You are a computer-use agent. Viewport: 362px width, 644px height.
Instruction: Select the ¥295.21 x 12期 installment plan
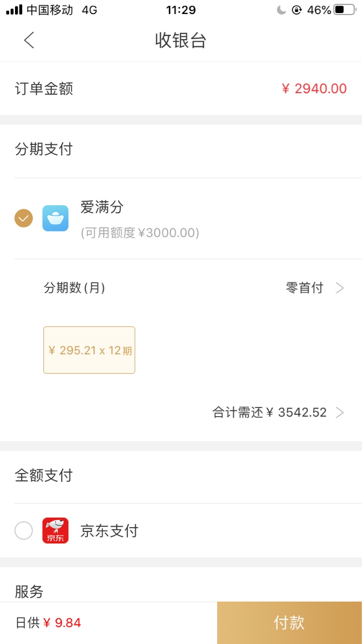(89, 350)
